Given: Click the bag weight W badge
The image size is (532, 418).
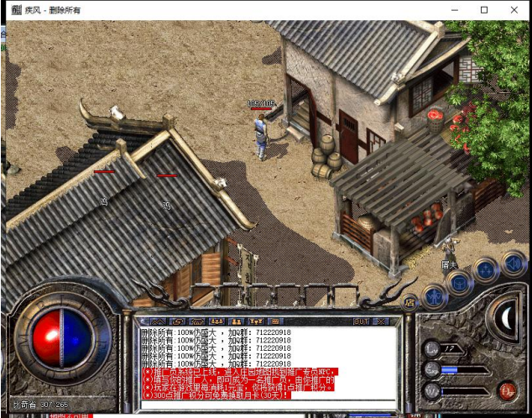Looking at the screenshot, I should tap(432, 392).
